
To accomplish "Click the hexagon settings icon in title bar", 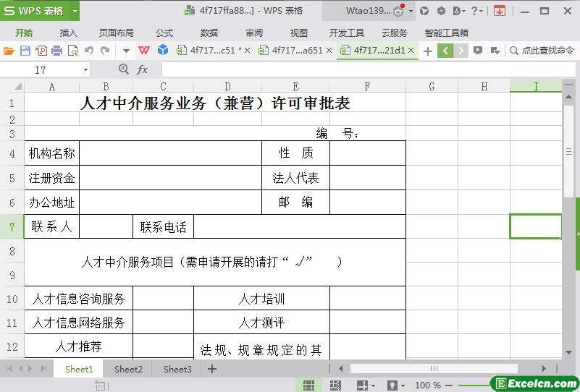I will pos(441,11).
